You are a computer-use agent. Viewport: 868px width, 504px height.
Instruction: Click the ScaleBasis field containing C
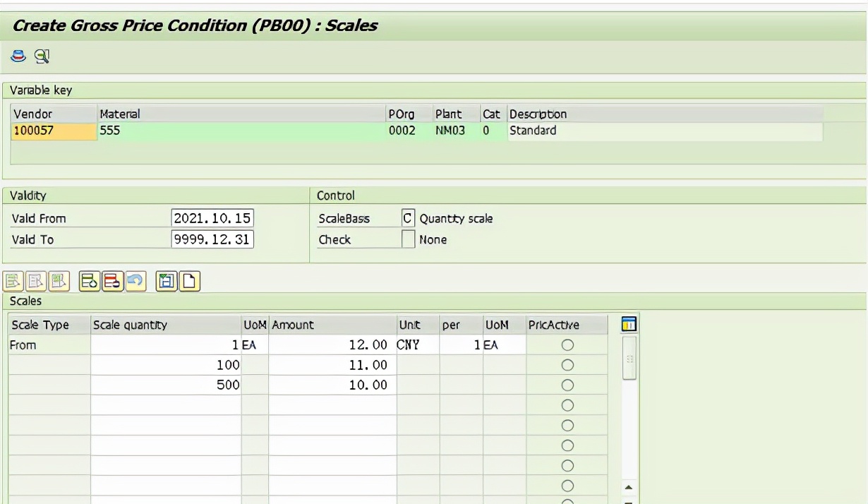click(408, 218)
